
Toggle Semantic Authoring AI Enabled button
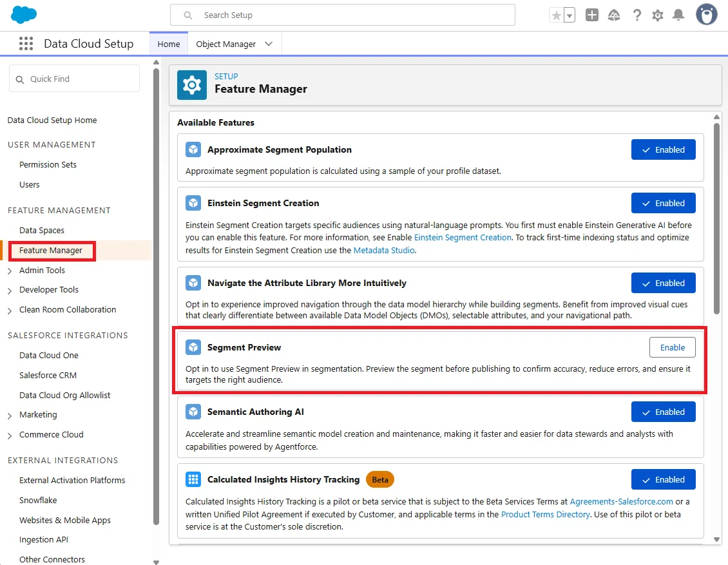(x=663, y=412)
